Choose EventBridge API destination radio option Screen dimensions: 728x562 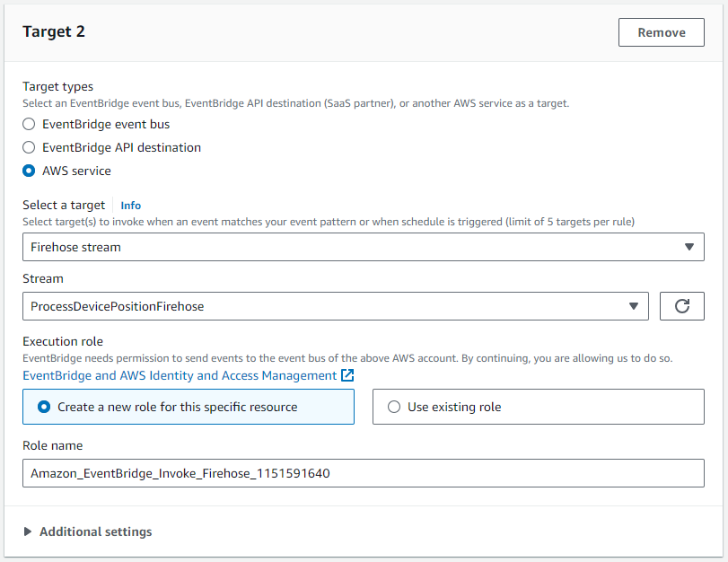click(x=29, y=147)
